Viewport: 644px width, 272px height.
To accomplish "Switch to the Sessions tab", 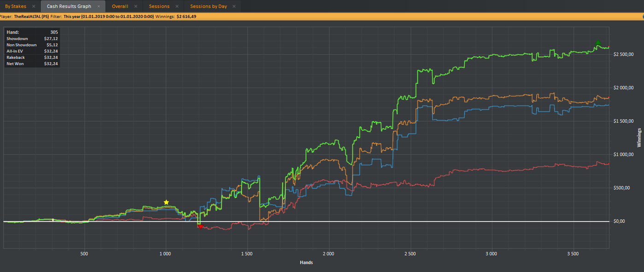I will tap(159, 6).
